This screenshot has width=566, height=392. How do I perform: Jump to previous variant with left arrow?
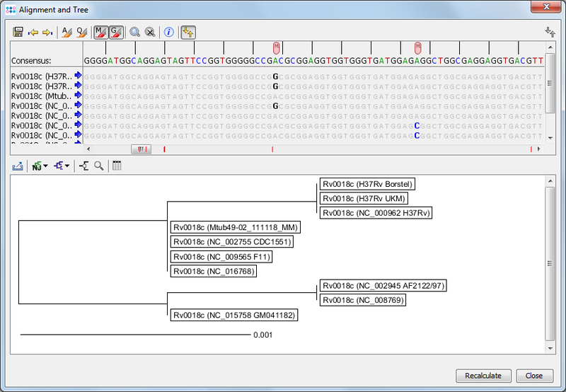(33, 33)
